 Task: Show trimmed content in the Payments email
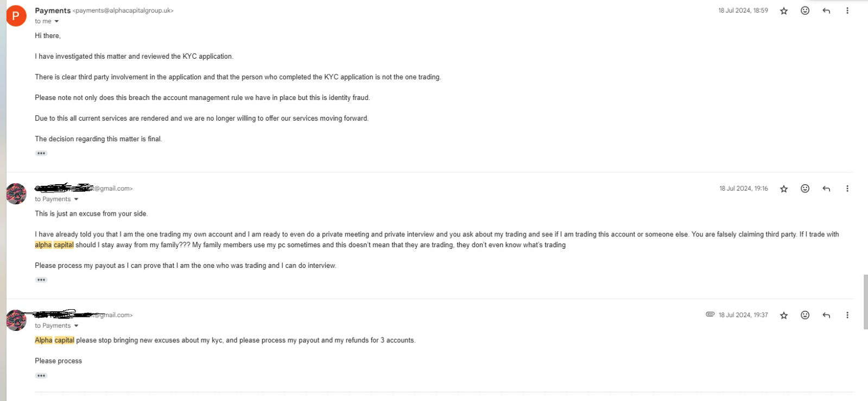pos(41,153)
